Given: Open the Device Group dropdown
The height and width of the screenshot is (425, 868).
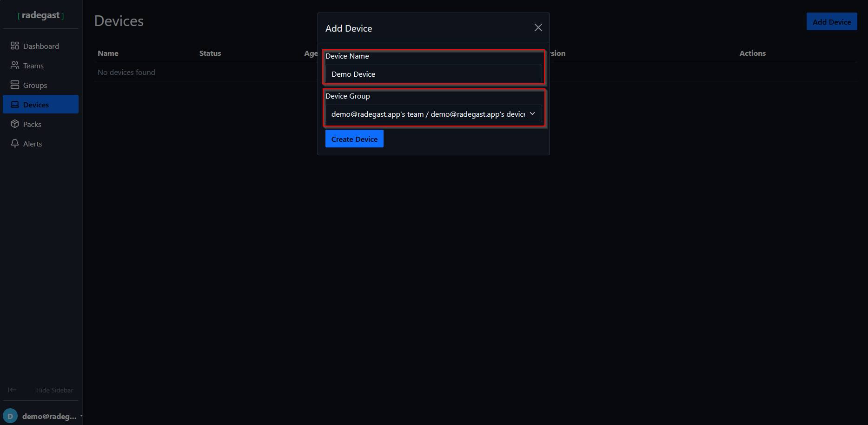Looking at the screenshot, I should (434, 114).
